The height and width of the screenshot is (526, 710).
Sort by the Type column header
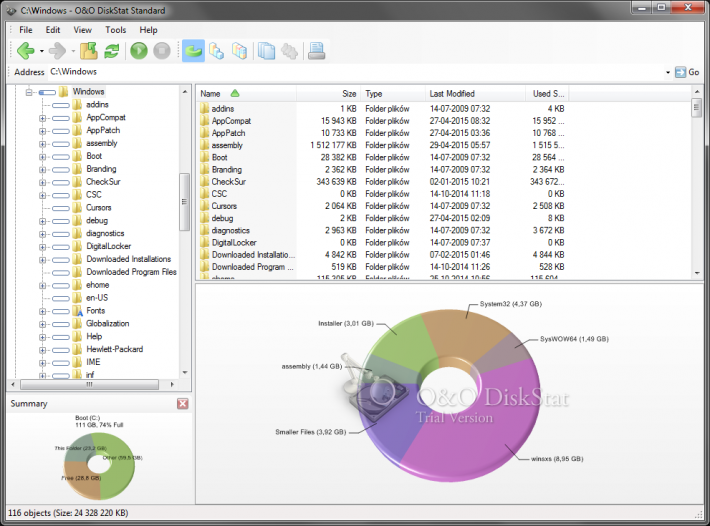pos(393,94)
